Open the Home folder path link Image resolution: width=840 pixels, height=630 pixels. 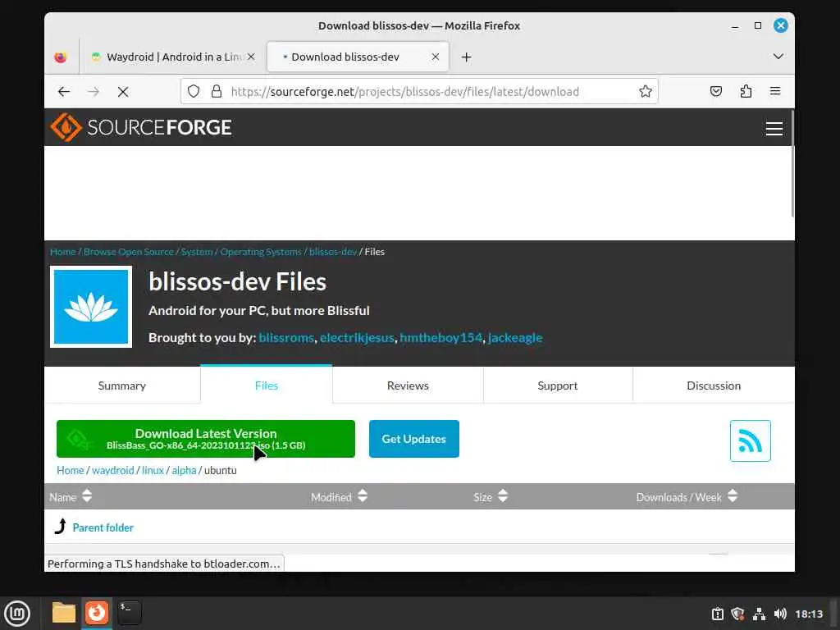[x=71, y=470]
